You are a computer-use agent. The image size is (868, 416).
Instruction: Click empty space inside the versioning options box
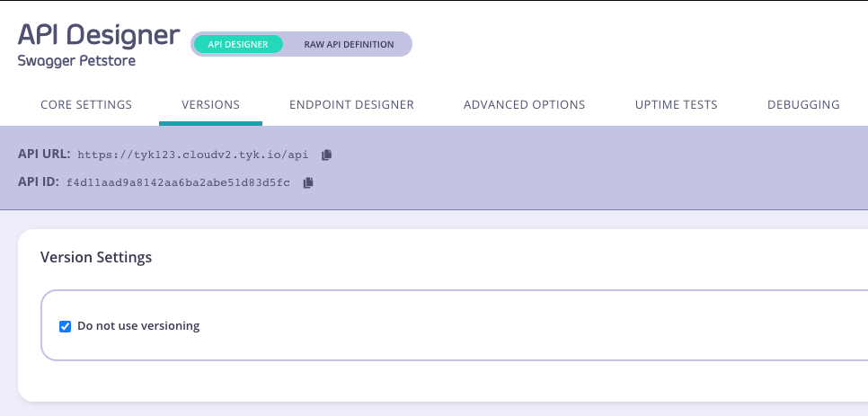point(539,326)
